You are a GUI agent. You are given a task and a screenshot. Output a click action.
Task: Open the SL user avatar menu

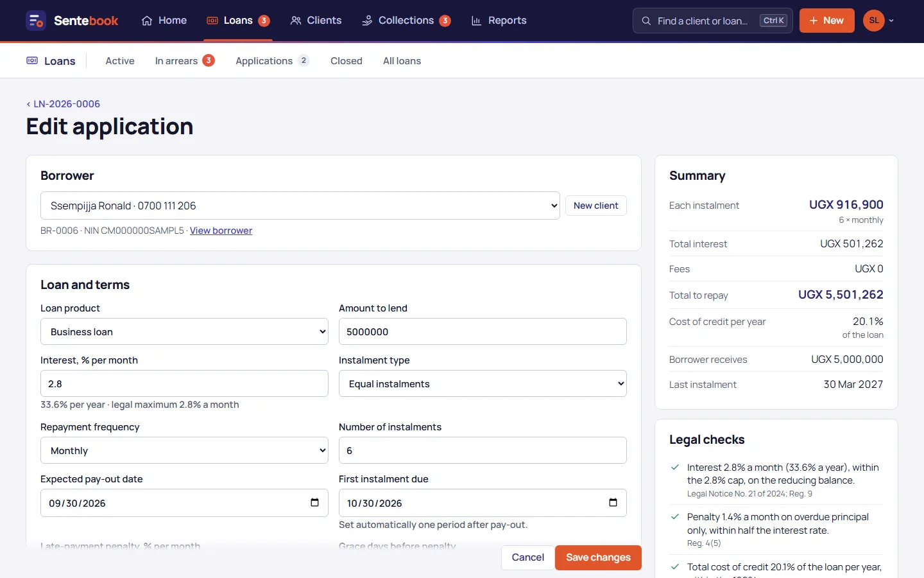tap(874, 21)
